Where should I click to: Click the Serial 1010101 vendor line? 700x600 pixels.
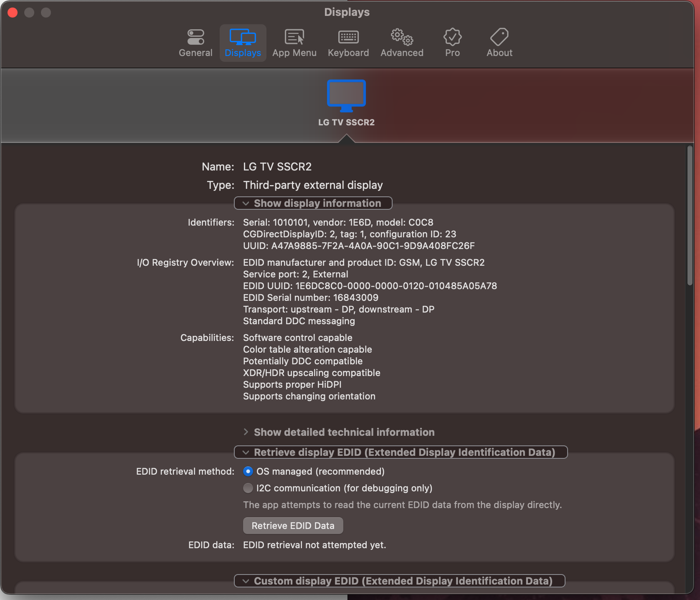[x=338, y=222]
